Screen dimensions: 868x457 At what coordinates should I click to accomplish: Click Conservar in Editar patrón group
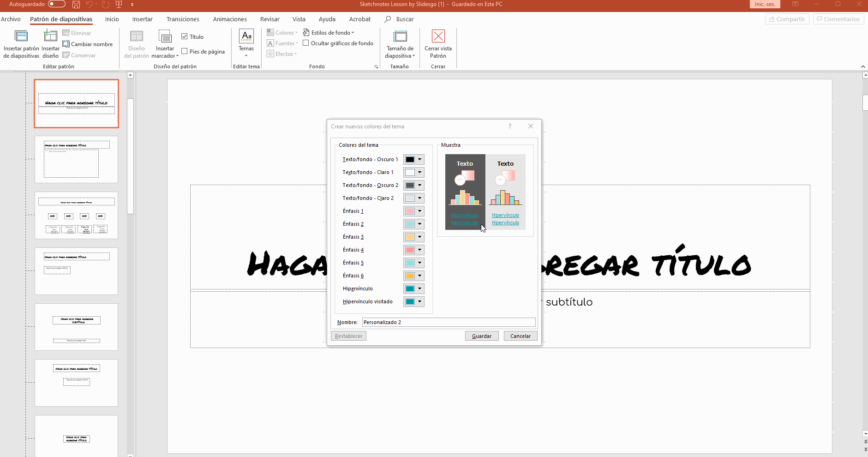tap(79, 55)
